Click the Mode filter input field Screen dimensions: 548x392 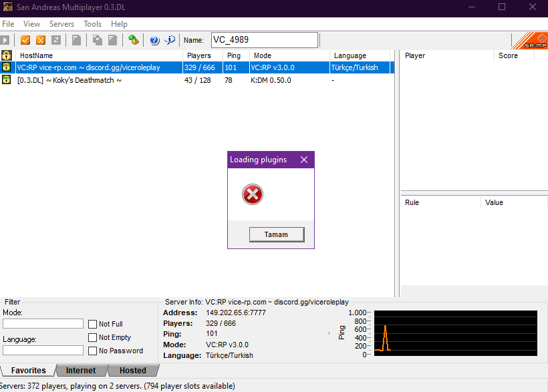tap(43, 323)
